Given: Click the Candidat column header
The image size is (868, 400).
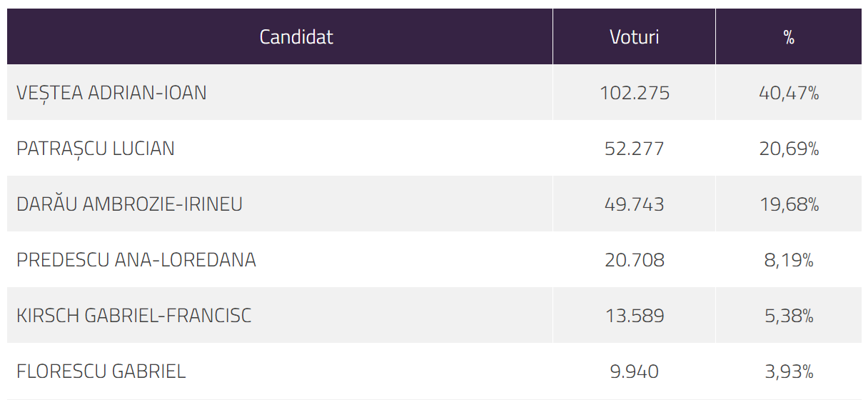Looking at the screenshot, I should pyautogui.click(x=296, y=37).
